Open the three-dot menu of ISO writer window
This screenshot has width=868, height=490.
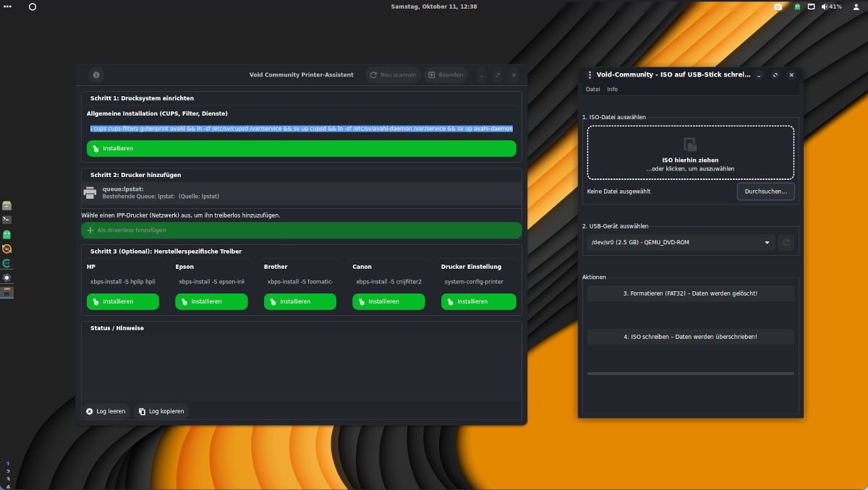[590, 74]
